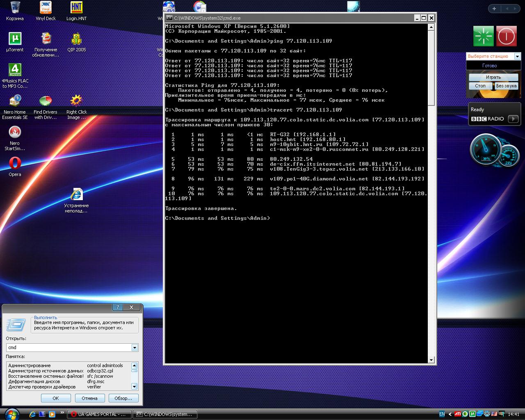Viewport: 525px width, 420px height.
Task: Click the network connections tray icon
Action: click(x=479, y=414)
